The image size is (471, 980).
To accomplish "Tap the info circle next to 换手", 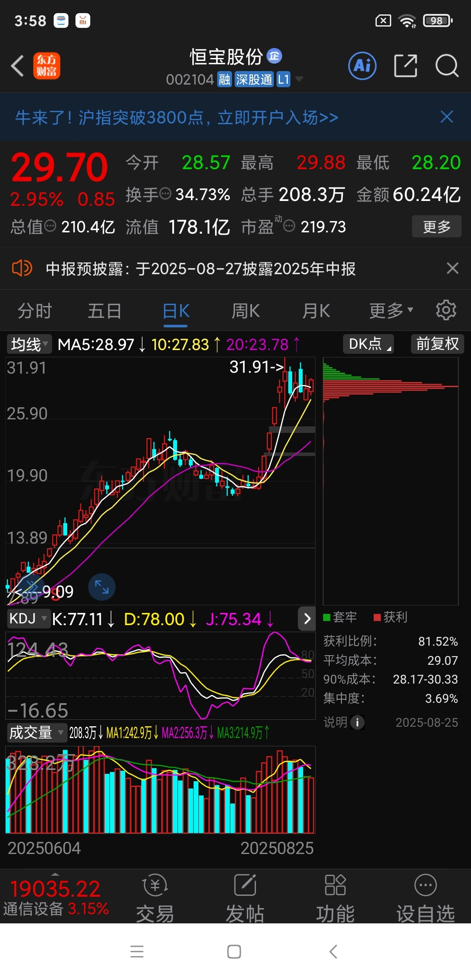I will click(165, 193).
